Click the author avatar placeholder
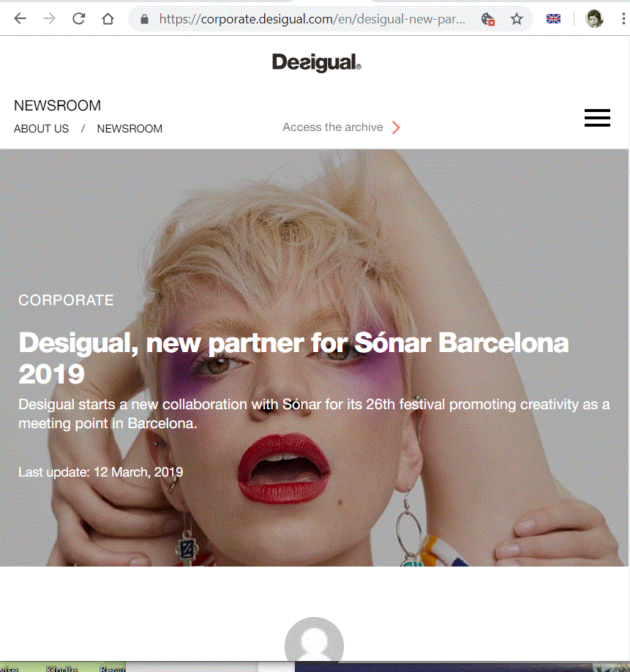 314,640
